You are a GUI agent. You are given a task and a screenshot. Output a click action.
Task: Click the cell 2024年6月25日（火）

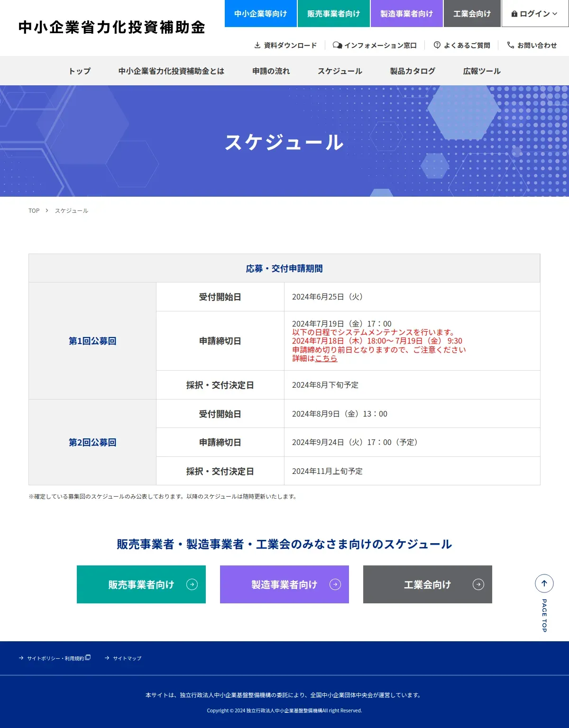pyautogui.click(x=412, y=297)
